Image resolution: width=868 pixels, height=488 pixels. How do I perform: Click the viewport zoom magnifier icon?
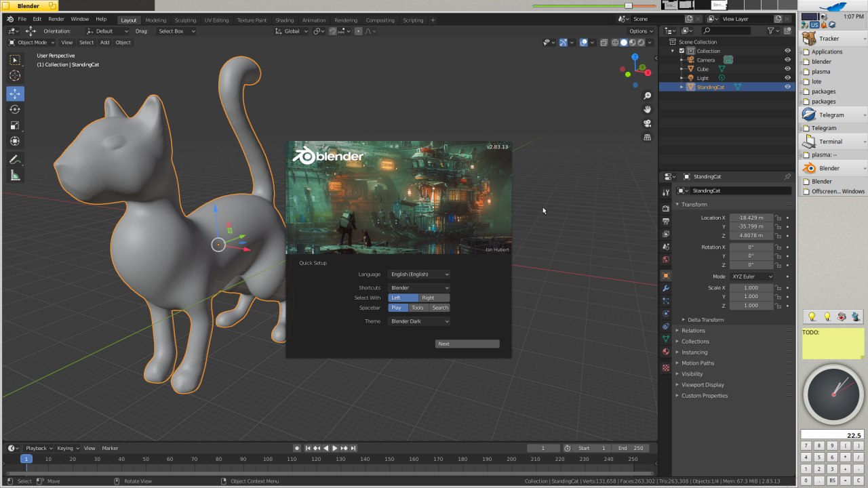647,96
